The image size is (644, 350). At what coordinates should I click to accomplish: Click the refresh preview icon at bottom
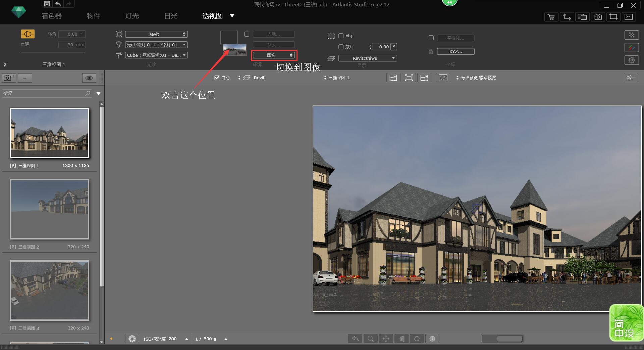pyautogui.click(x=417, y=339)
